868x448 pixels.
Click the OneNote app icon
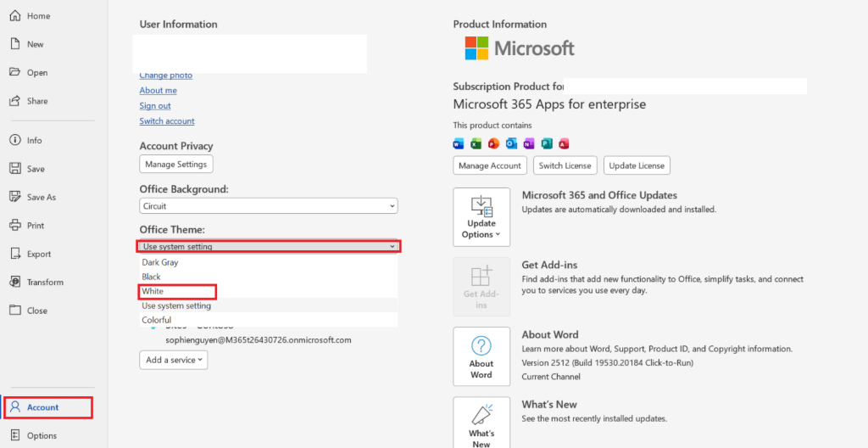pyautogui.click(x=529, y=144)
